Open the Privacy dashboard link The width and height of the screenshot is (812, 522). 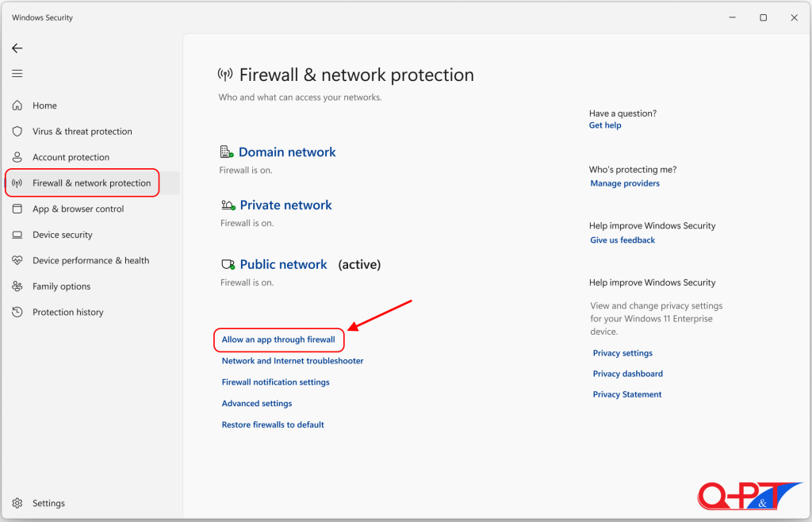coord(627,374)
